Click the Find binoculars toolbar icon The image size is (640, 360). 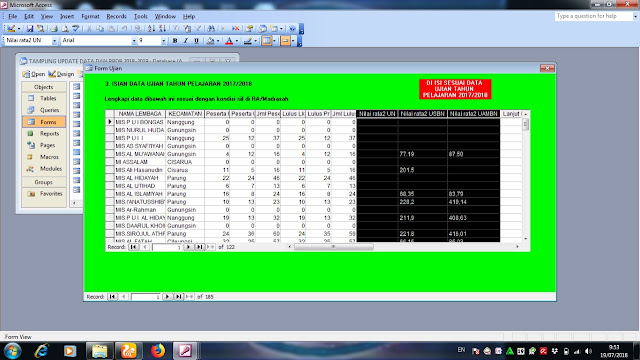(211, 29)
